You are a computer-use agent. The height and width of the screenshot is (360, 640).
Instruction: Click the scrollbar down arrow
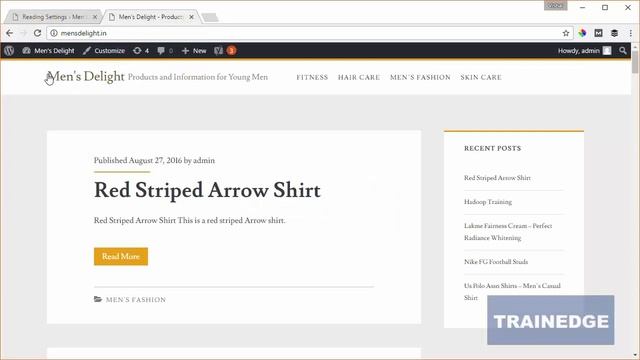[635, 355]
